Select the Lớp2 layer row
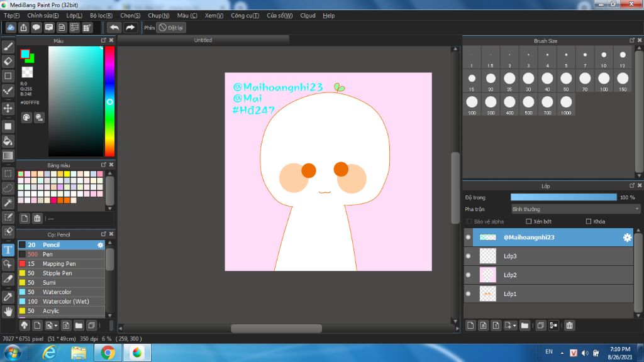The width and height of the screenshot is (644, 362). pyautogui.click(x=548, y=275)
